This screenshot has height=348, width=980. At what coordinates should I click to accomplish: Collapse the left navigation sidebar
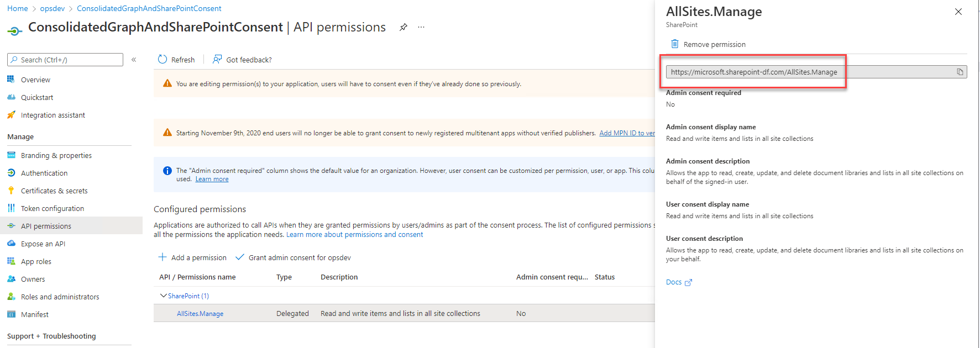(x=134, y=60)
